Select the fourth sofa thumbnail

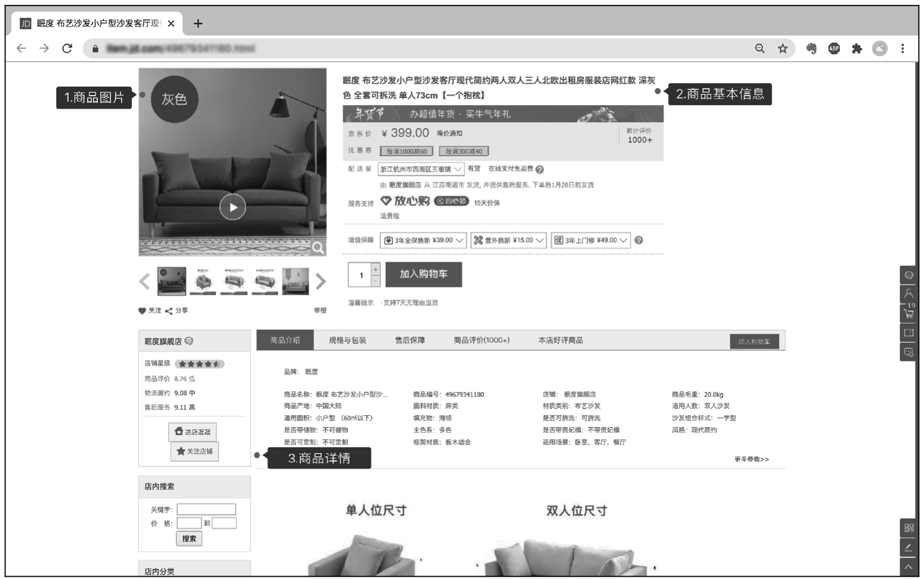265,281
